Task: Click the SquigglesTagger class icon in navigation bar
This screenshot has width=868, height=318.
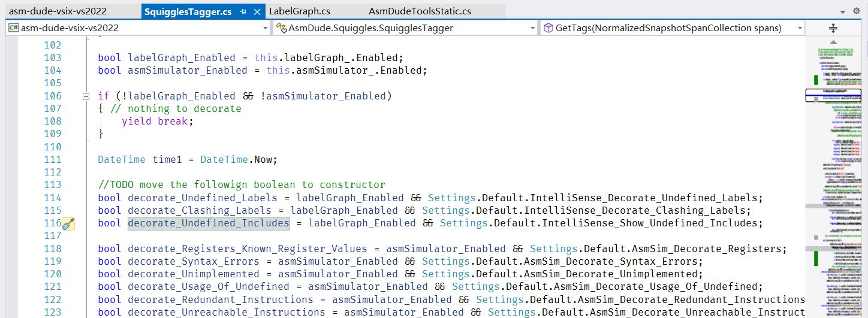Action: coord(281,28)
